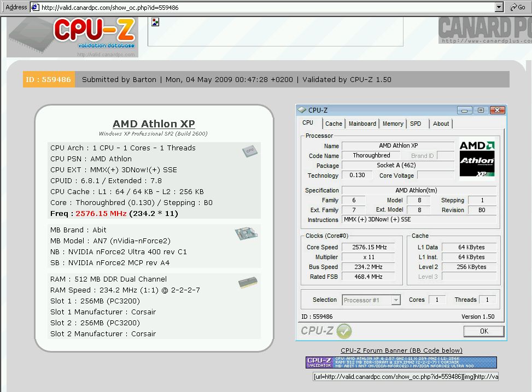Click the Code Name Thoroughbred field

(371, 155)
